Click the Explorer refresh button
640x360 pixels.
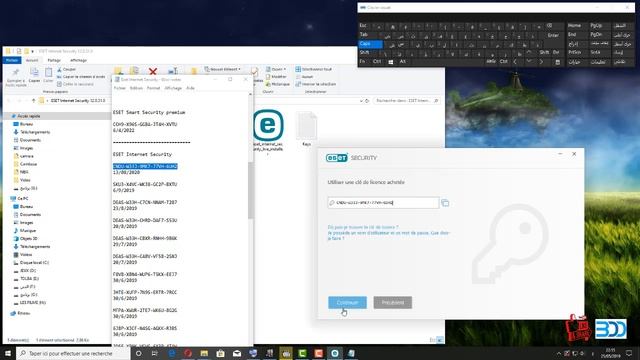pos(367,100)
